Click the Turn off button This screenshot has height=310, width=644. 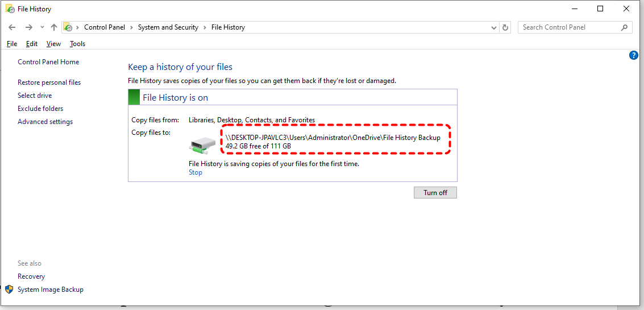click(x=435, y=192)
